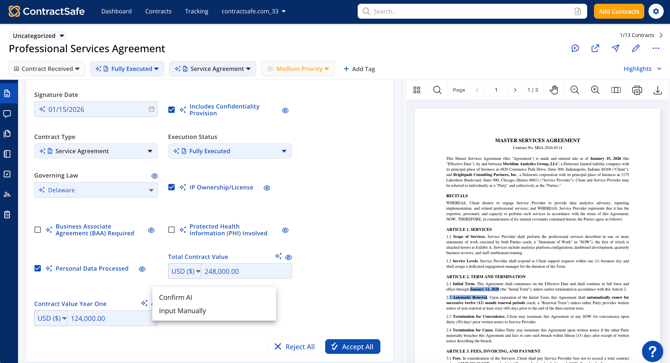Go to next contract arrow
Screen dimensions: 670x363
661,35
